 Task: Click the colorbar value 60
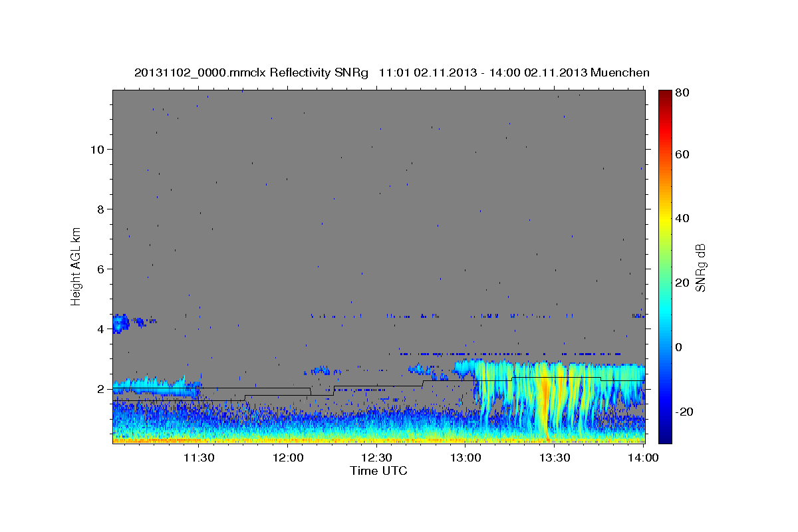coord(682,154)
